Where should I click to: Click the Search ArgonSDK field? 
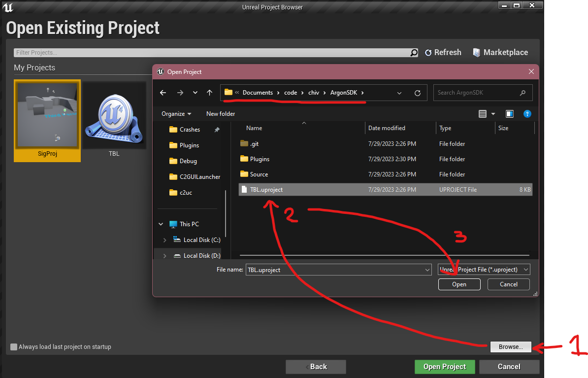tap(483, 93)
